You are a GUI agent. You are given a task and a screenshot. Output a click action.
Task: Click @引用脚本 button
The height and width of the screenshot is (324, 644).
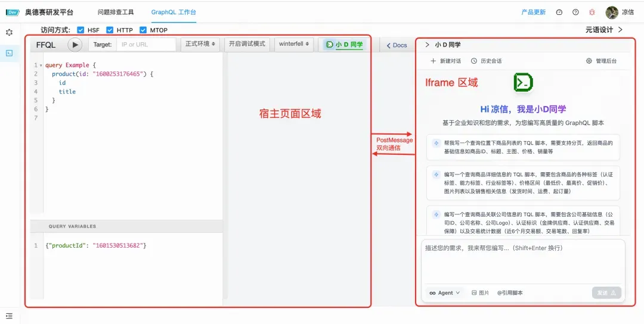point(510,293)
